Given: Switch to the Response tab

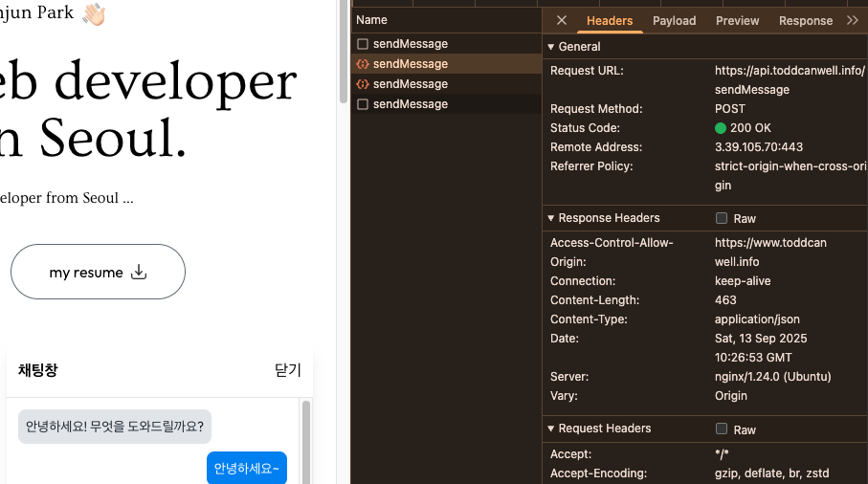Looking at the screenshot, I should [x=806, y=21].
